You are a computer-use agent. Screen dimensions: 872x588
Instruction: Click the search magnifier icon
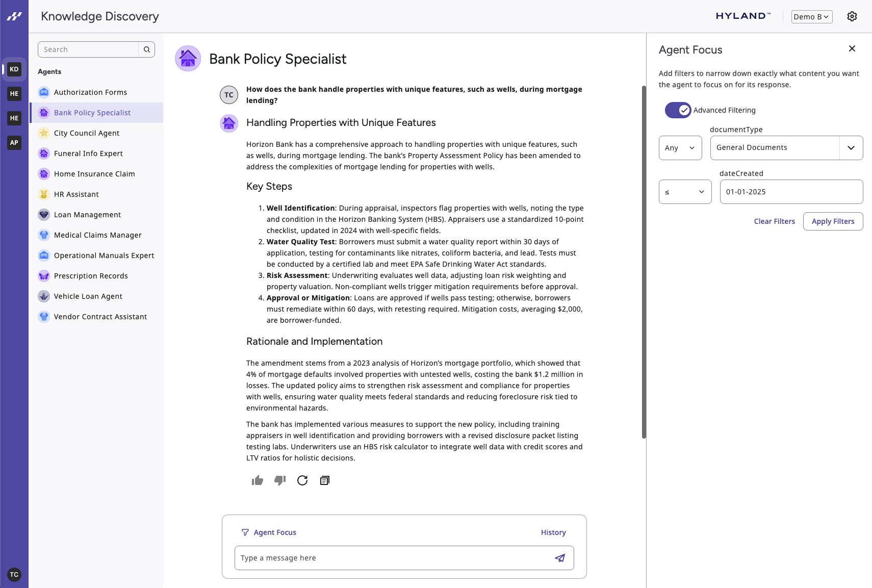tap(147, 49)
